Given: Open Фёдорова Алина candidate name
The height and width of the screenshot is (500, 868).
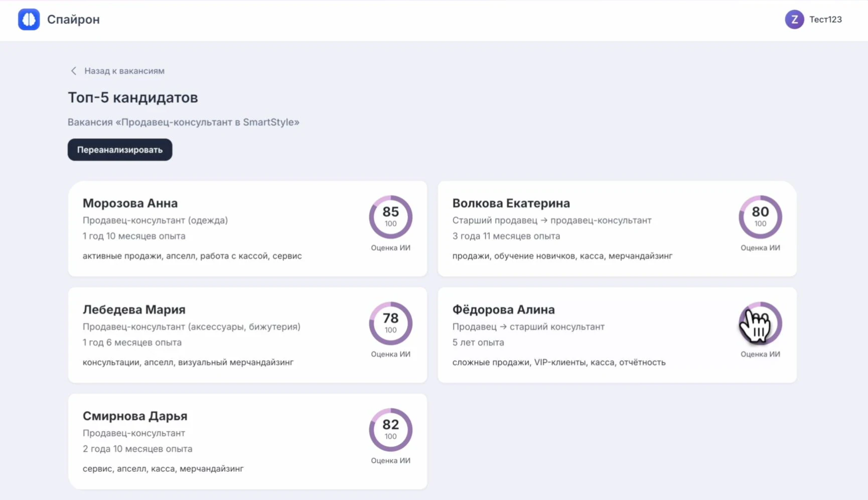Looking at the screenshot, I should click(503, 310).
